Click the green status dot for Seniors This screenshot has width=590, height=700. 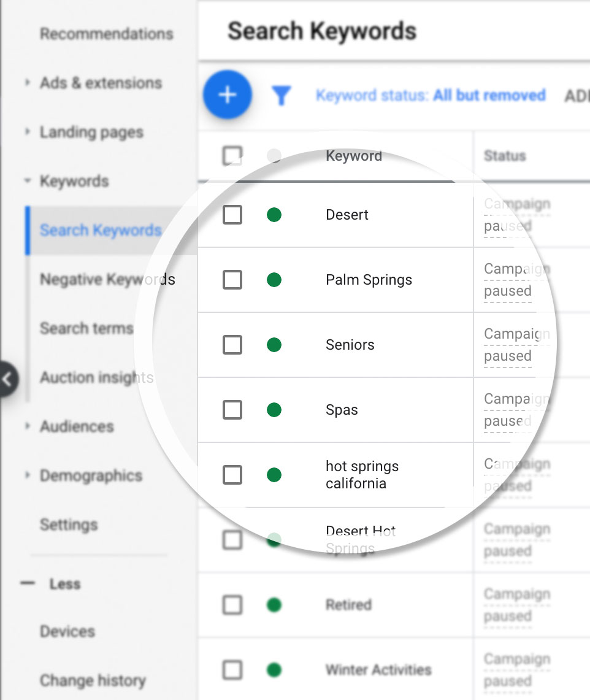[x=274, y=345]
